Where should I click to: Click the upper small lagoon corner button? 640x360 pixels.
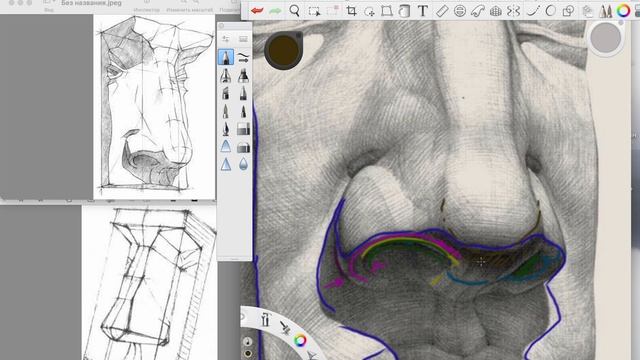click(247, 341)
